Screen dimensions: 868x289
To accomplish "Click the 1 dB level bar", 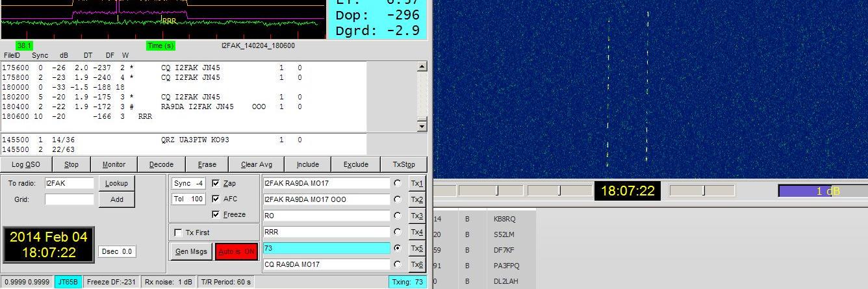I will pos(823,191).
